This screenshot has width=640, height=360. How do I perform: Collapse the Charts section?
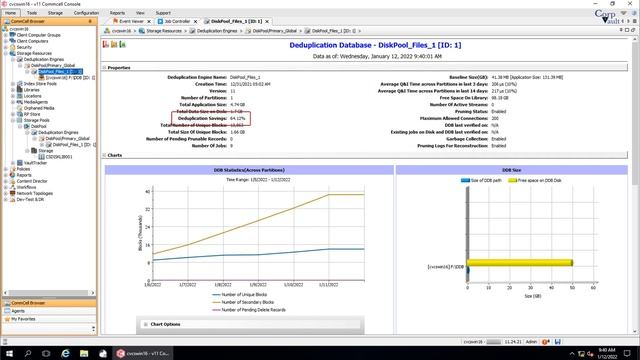[x=104, y=155]
